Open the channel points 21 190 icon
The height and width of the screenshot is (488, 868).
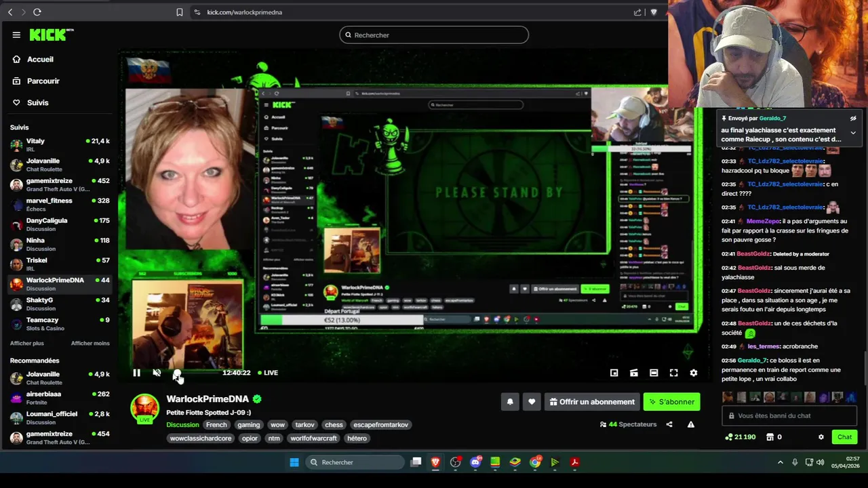tap(729, 437)
